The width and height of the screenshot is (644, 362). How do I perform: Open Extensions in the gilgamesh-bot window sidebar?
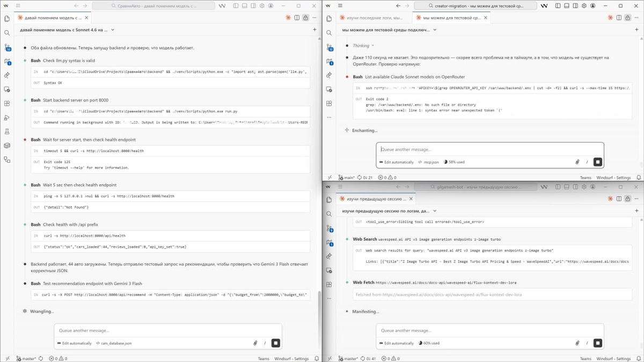329,285
